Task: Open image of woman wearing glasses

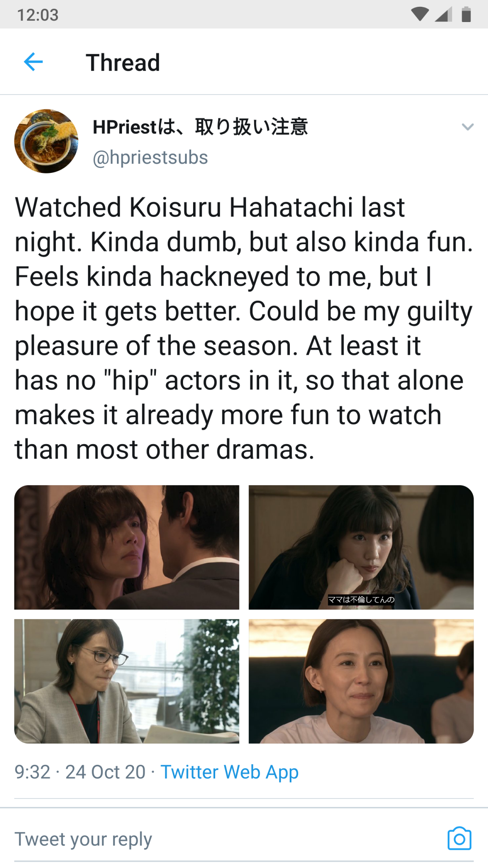Action: 127,681
